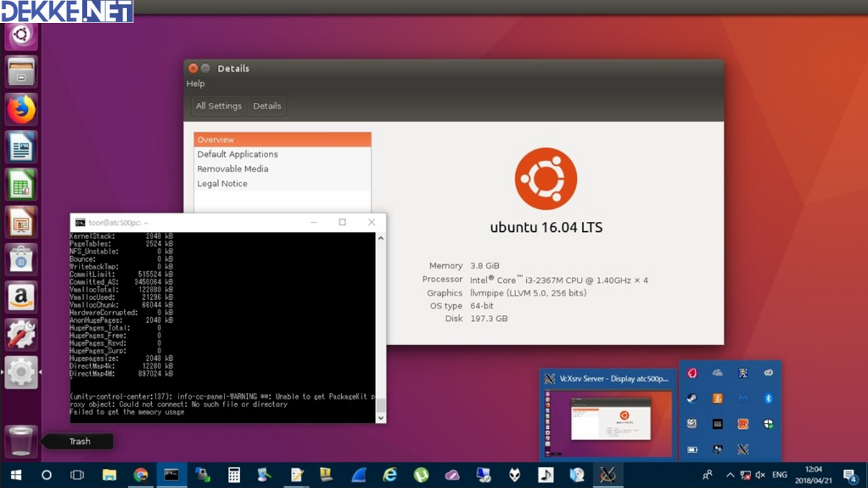Open the Help menu in the Details window

point(196,84)
